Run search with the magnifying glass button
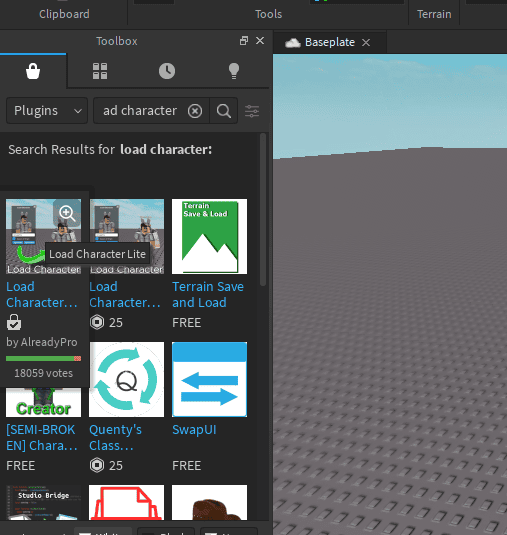The height and width of the screenshot is (535, 507). pyautogui.click(x=224, y=111)
